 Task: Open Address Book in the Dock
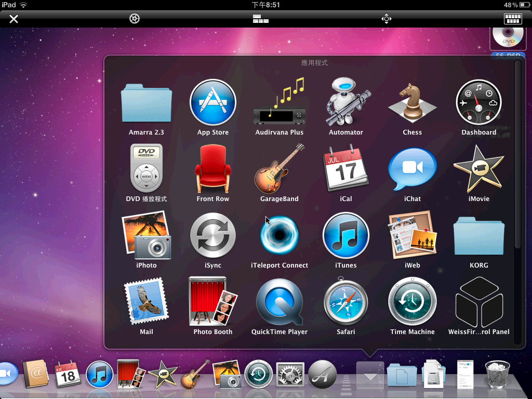[x=36, y=374]
